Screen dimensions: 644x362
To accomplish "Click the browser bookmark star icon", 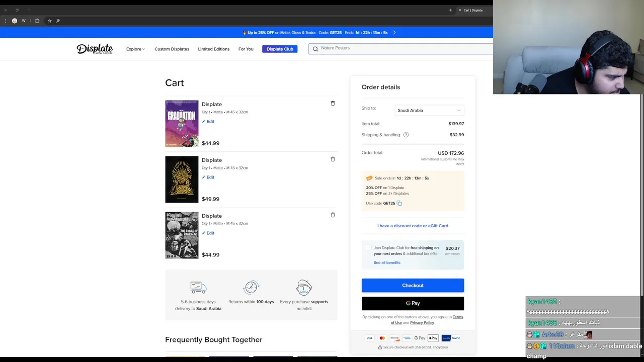I will pos(49,21).
